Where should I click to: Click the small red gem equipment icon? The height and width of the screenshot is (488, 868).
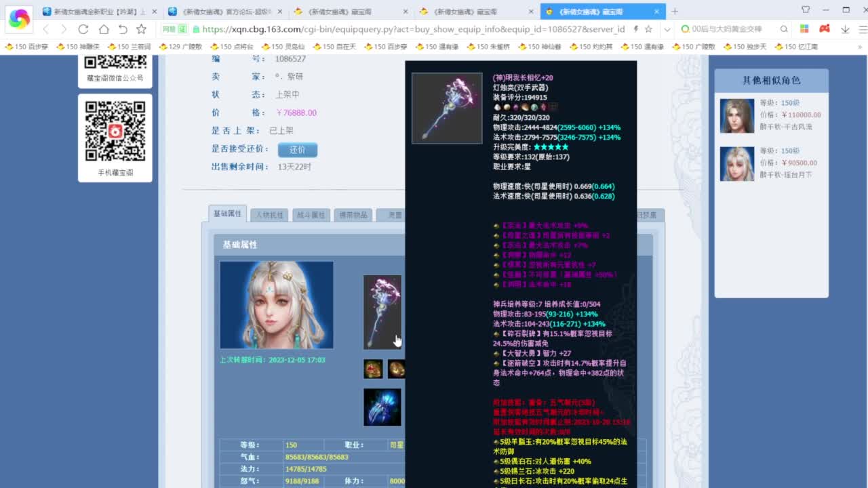[x=372, y=369]
